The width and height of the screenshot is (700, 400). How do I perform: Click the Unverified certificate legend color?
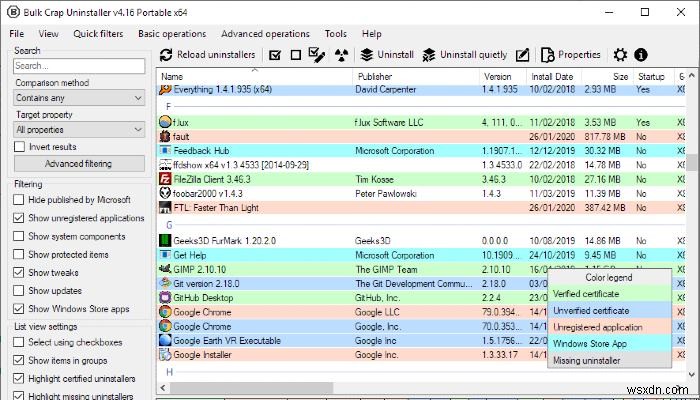(x=609, y=310)
